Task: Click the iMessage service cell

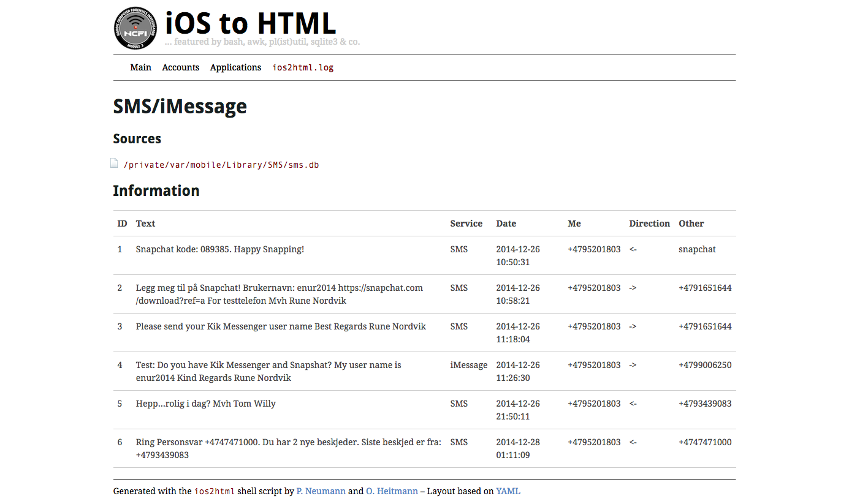Action: [x=469, y=365]
